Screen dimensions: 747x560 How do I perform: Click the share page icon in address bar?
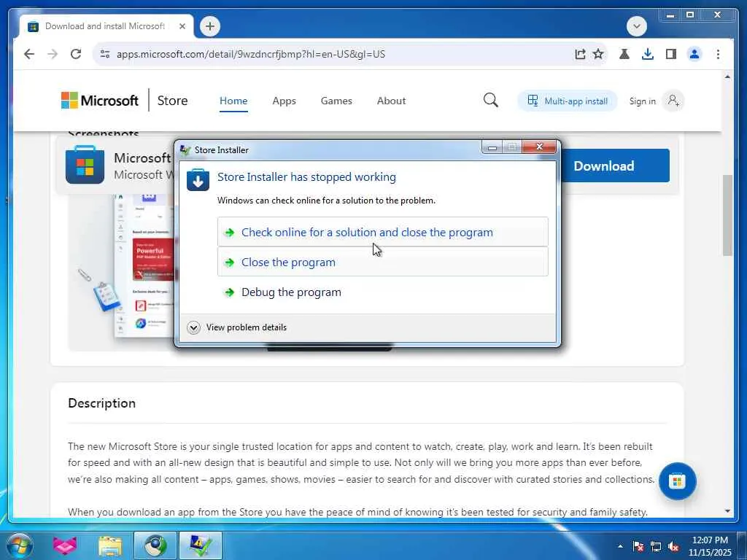(580, 54)
